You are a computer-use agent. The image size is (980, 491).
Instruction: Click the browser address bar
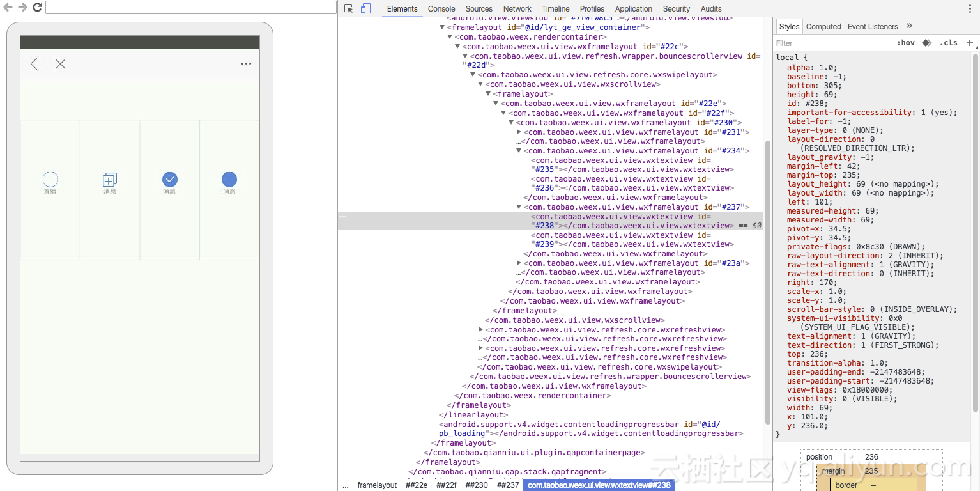point(191,8)
